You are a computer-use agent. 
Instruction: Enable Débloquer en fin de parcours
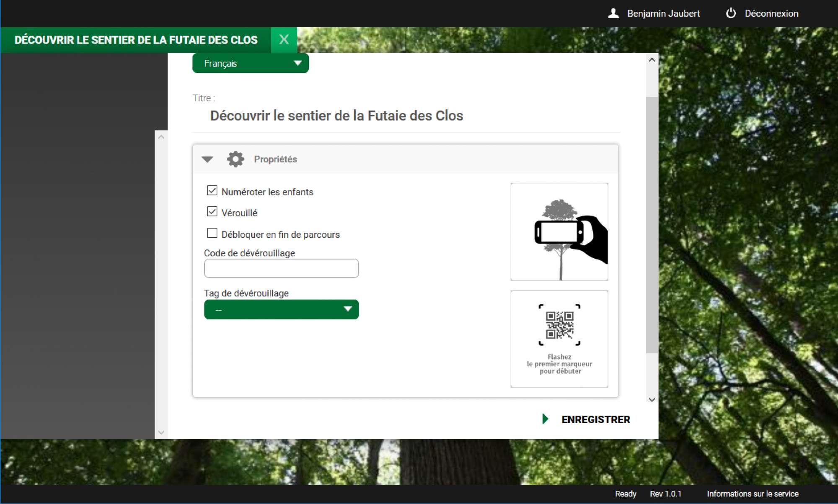click(212, 233)
